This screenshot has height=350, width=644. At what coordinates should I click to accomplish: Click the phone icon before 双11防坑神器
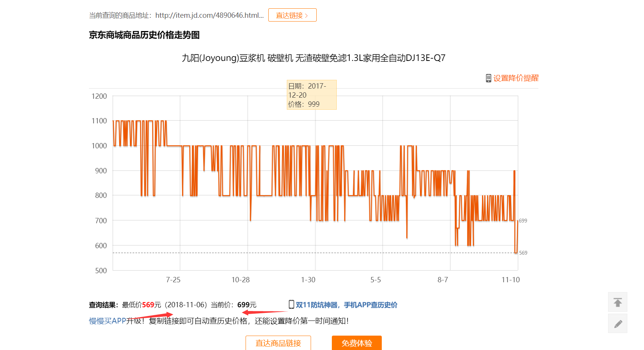pyautogui.click(x=291, y=304)
